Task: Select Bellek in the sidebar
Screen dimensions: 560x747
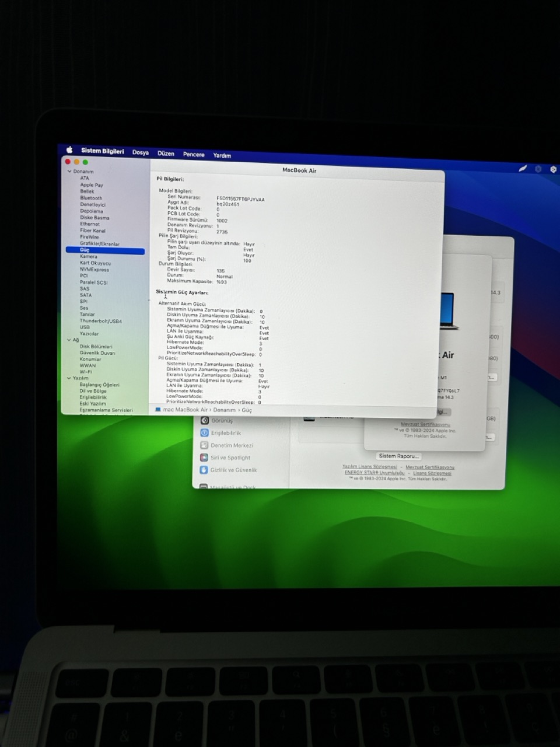Action: coord(87,191)
